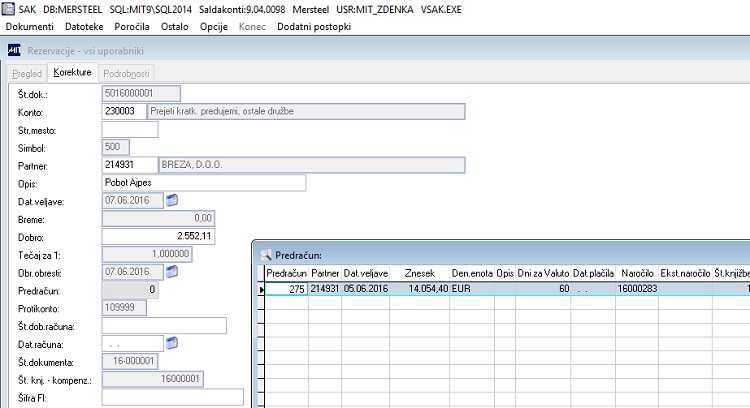Open the Dodatni postopki menu
Viewport: 750px width, 408px height.
[314, 27]
